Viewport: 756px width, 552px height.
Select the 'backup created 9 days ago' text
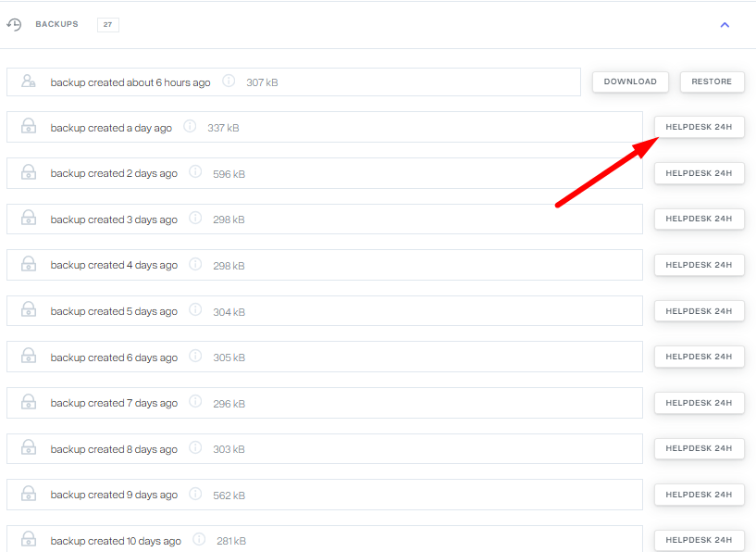pyautogui.click(x=114, y=495)
